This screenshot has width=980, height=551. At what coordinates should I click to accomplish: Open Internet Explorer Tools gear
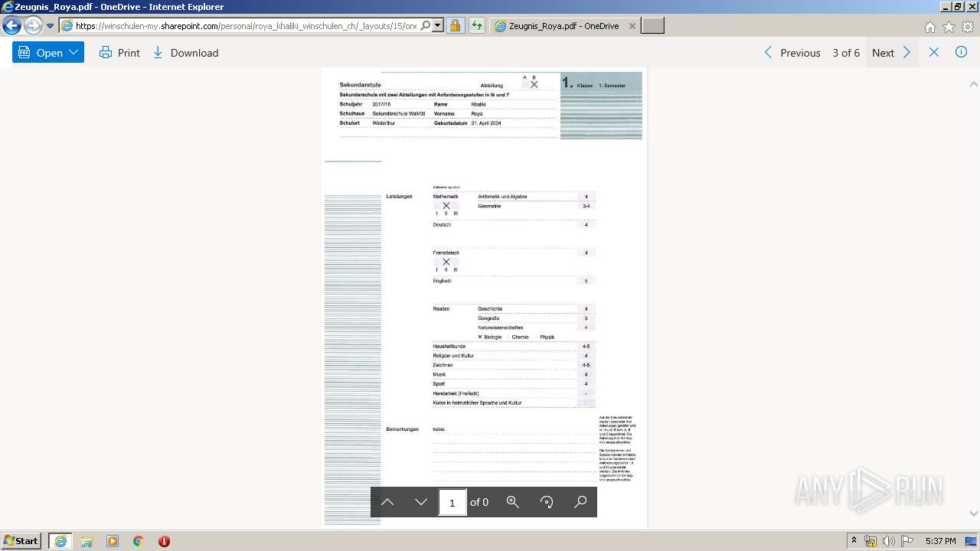click(968, 27)
